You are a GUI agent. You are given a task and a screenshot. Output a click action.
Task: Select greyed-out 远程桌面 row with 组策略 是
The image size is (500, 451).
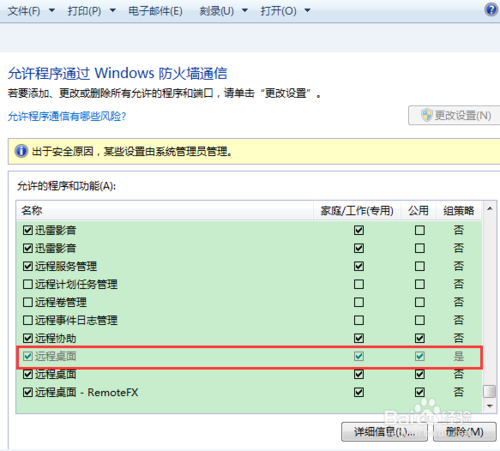(249, 357)
